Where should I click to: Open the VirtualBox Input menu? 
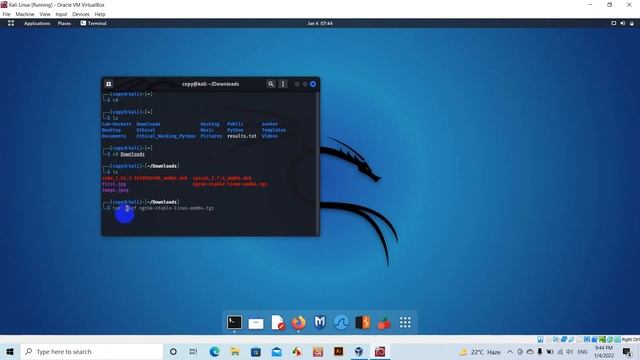point(61,14)
